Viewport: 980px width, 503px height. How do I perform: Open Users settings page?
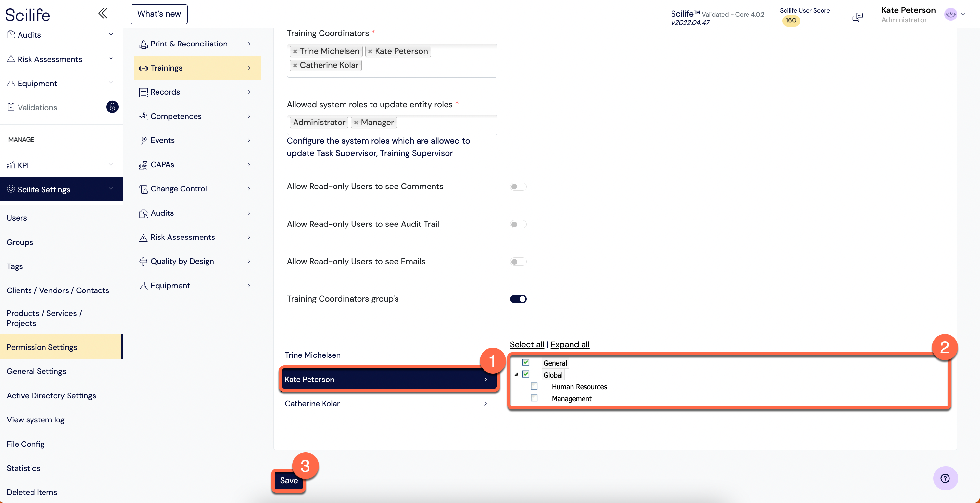[x=17, y=218]
